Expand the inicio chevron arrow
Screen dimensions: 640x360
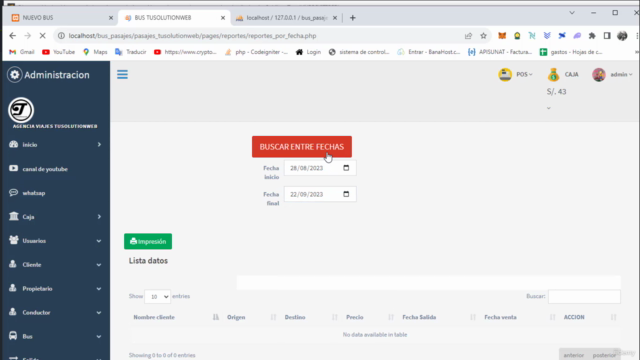tap(99, 144)
